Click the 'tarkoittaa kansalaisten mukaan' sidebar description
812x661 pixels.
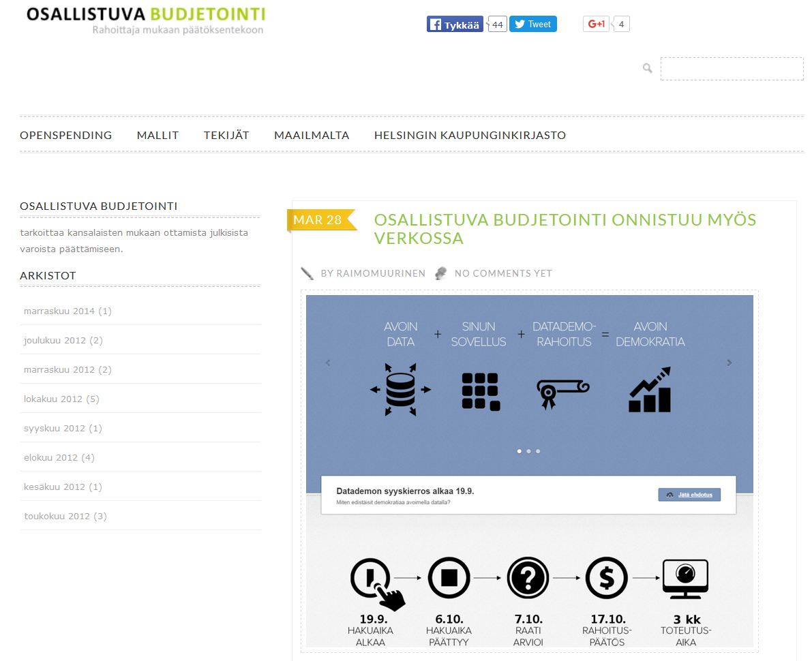coord(134,241)
